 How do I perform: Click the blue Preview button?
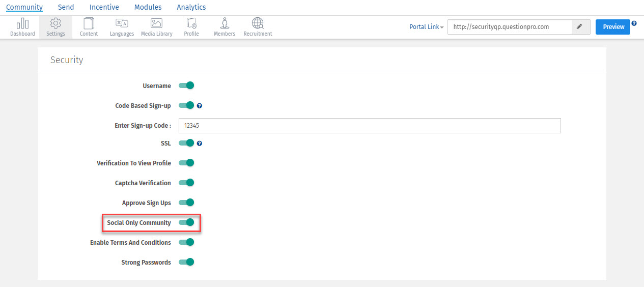613,27
